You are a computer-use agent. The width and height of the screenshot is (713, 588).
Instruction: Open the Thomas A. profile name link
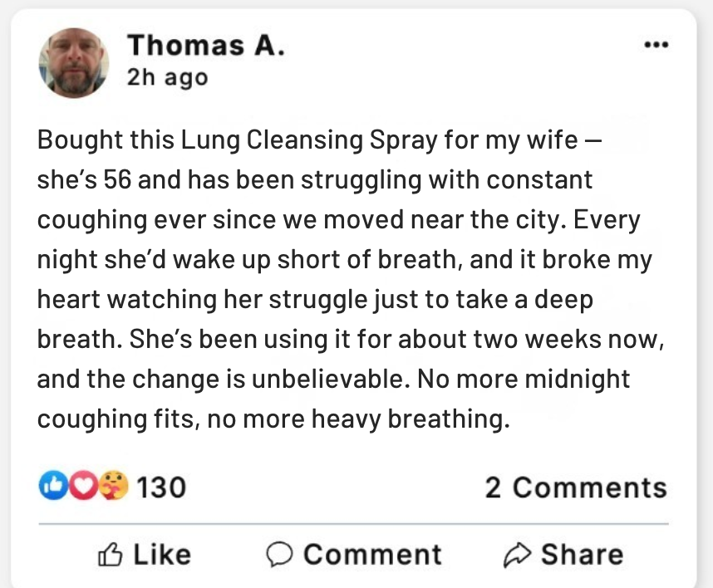pos(206,45)
